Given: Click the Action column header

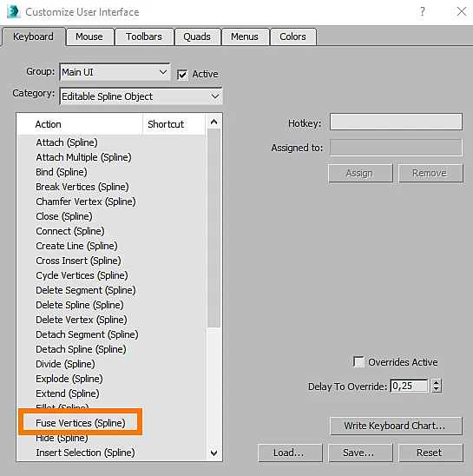Looking at the screenshot, I should tap(80, 124).
